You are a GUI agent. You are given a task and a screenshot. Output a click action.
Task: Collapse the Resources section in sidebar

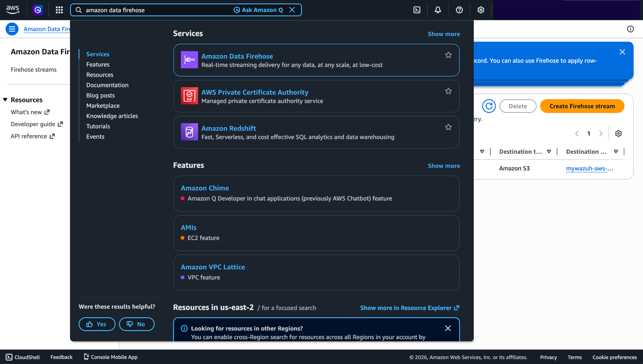pyautogui.click(x=5, y=100)
